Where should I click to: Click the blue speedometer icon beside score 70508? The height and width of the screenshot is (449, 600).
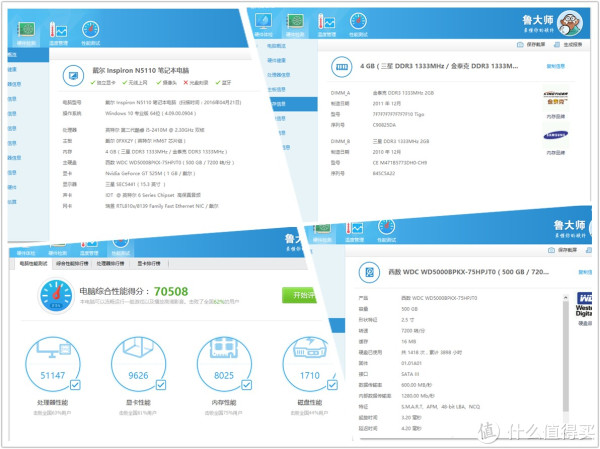56,296
